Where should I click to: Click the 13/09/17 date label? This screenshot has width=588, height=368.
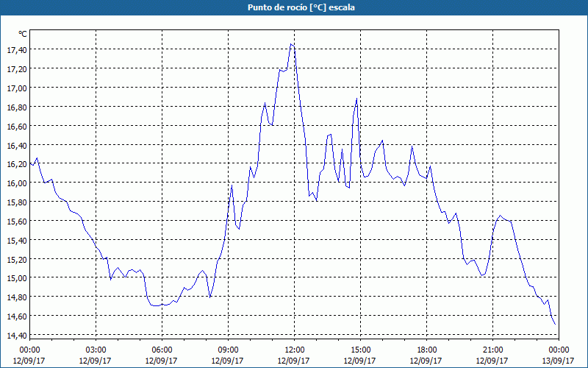click(x=558, y=361)
